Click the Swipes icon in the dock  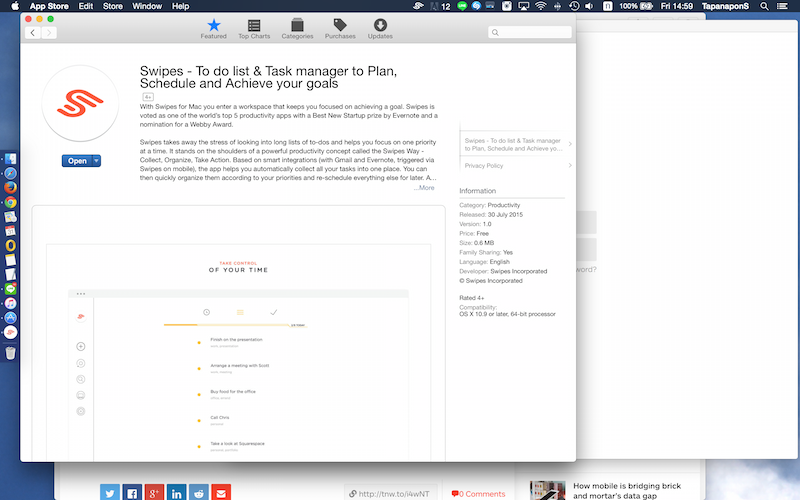point(11,332)
